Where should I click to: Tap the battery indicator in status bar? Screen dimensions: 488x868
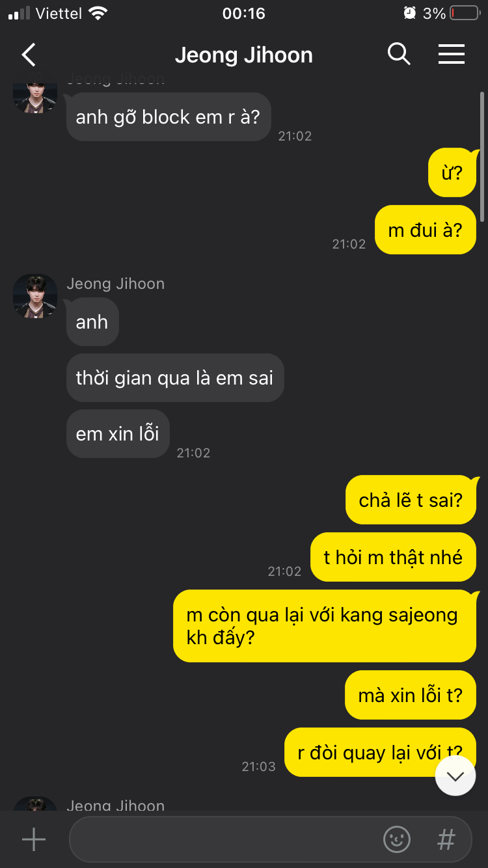(x=465, y=13)
